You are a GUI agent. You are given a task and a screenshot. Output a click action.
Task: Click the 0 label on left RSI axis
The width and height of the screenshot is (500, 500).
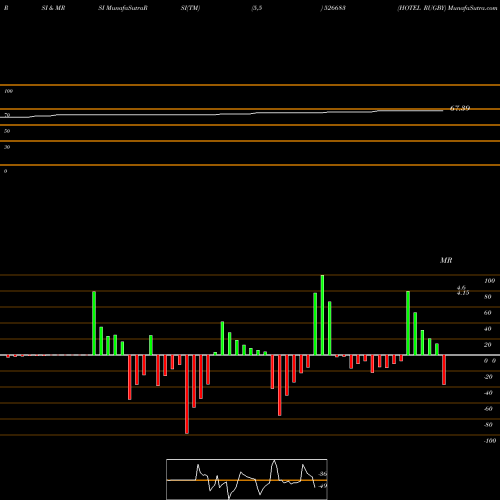click(x=5, y=171)
